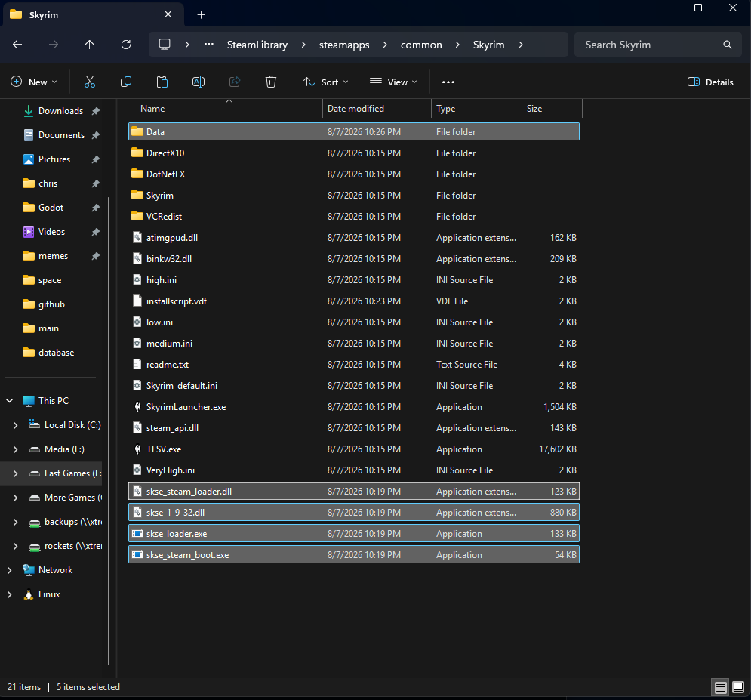Click the DirectX10 folder icon
751x700 pixels.
click(x=137, y=153)
